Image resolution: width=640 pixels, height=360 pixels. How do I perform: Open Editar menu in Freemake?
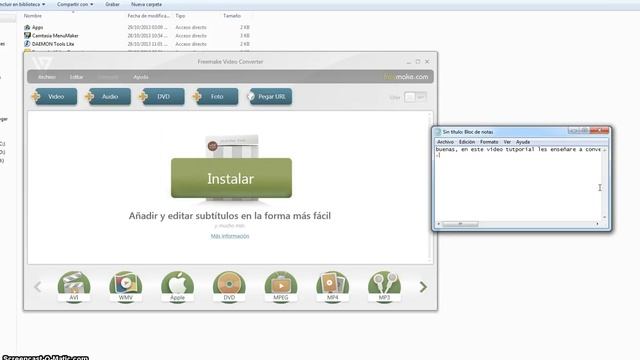[x=76, y=77]
